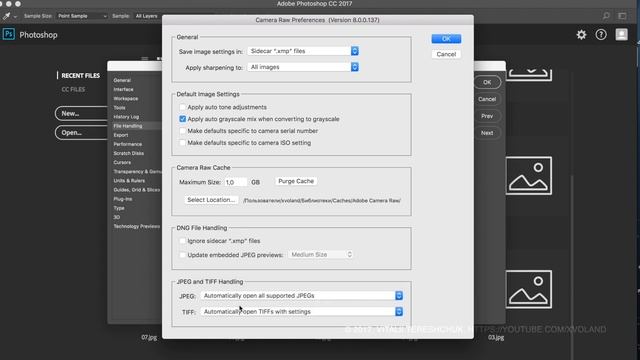Select General in Preferences sidebar

122,80
